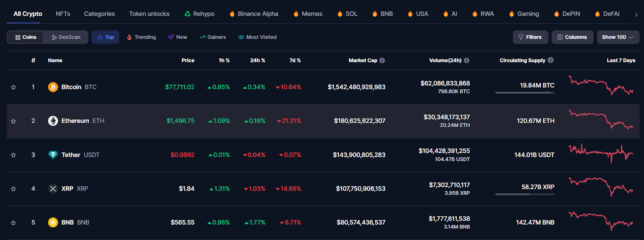Click Ethereum volume $30,348,173,137
The image size is (644, 240).
click(447, 117)
